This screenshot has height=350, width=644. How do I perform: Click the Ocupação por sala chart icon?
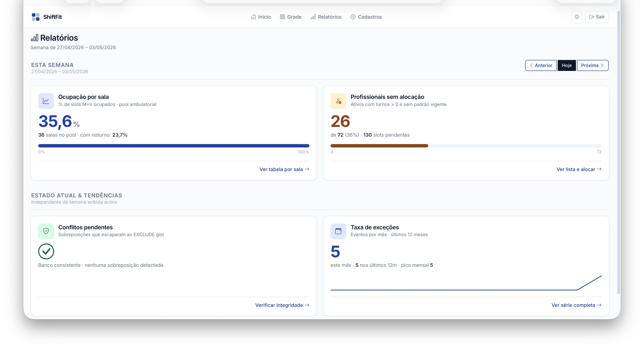coord(46,101)
